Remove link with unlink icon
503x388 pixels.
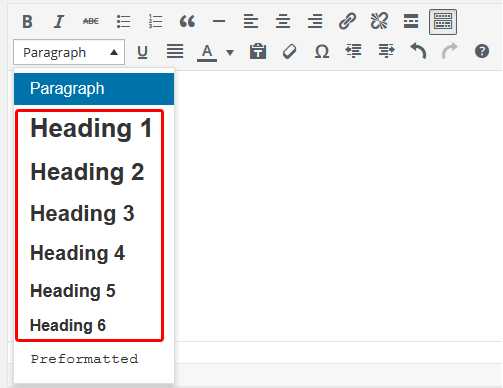379,22
